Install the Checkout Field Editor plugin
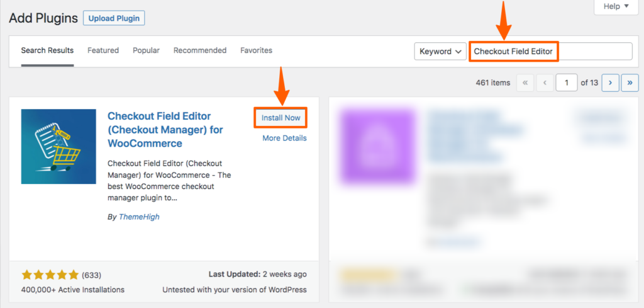This screenshot has width=644, height=308. point(281,118)
